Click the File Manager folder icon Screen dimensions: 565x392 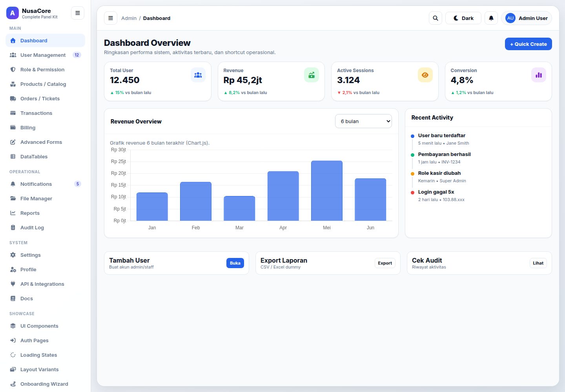click(x=13, y=198)
